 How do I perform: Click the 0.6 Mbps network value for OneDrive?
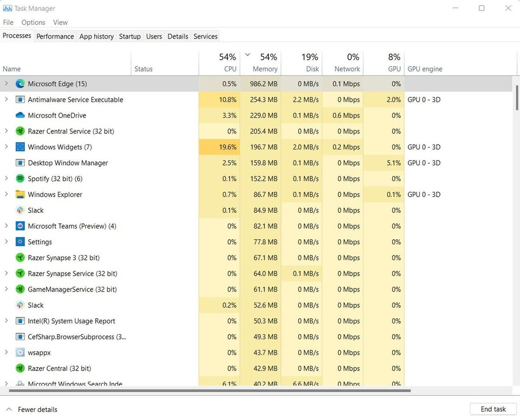[345, 115]
